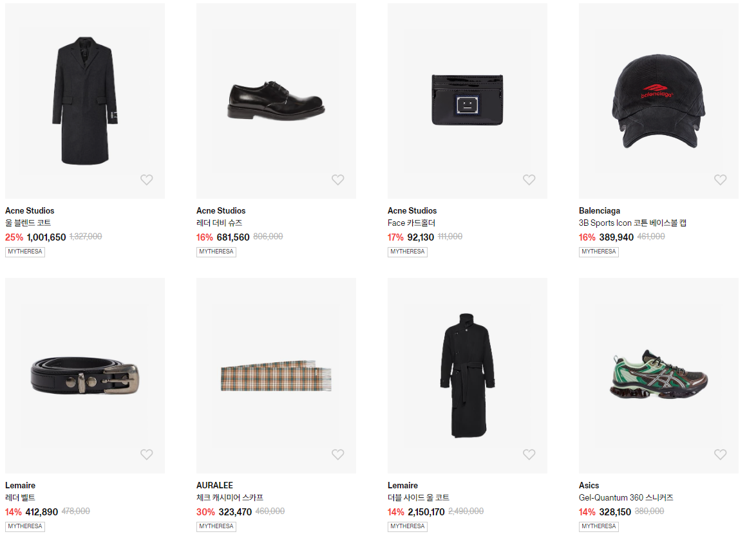View the Balenciaga cap product photo
756x534 pixels.
click(x=658, y=101)
